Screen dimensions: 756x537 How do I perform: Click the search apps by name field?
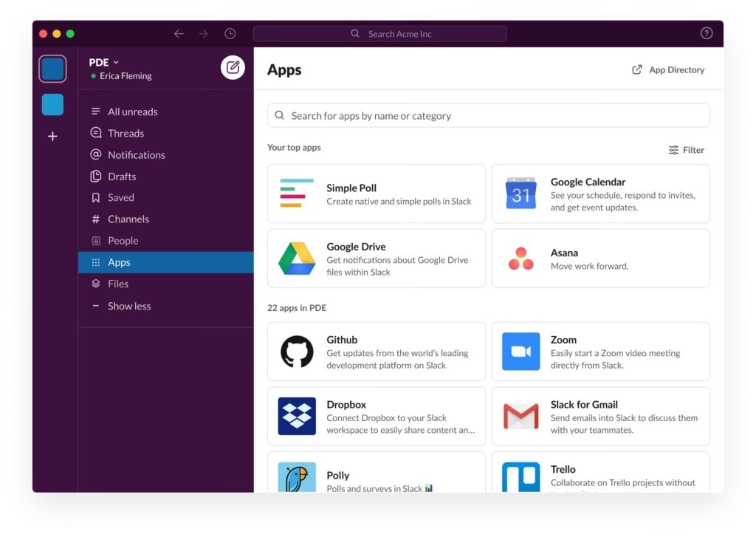click(488, 116)
